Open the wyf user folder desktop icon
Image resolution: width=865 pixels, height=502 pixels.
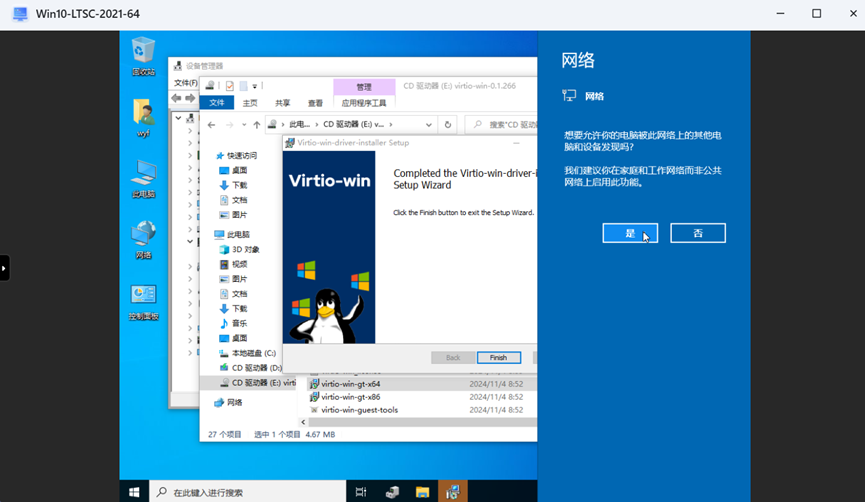pos(143,117)
